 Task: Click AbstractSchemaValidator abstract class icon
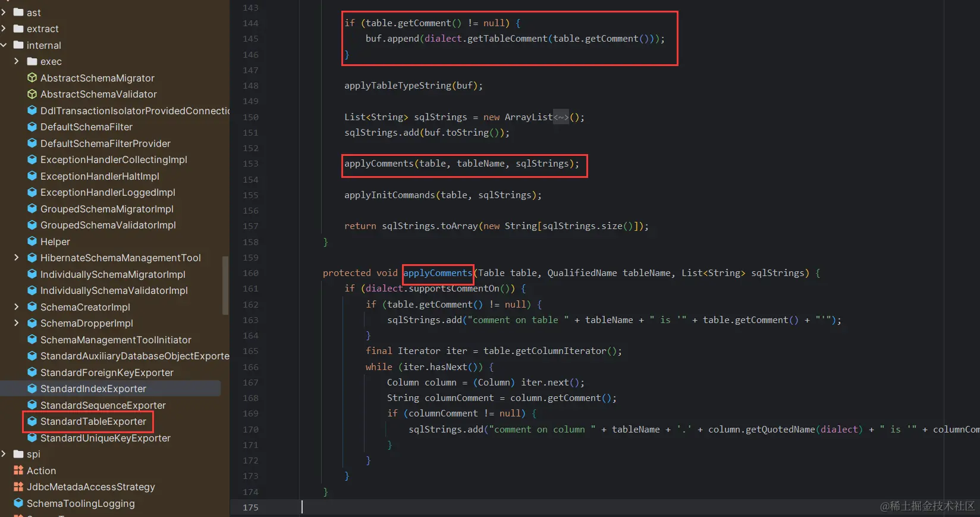coord(32,94)
